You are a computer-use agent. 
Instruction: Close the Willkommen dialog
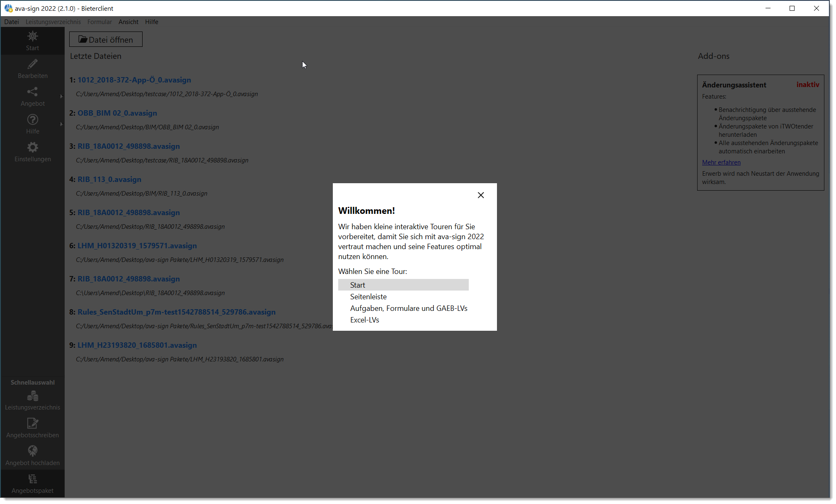[x=481, y=195]
